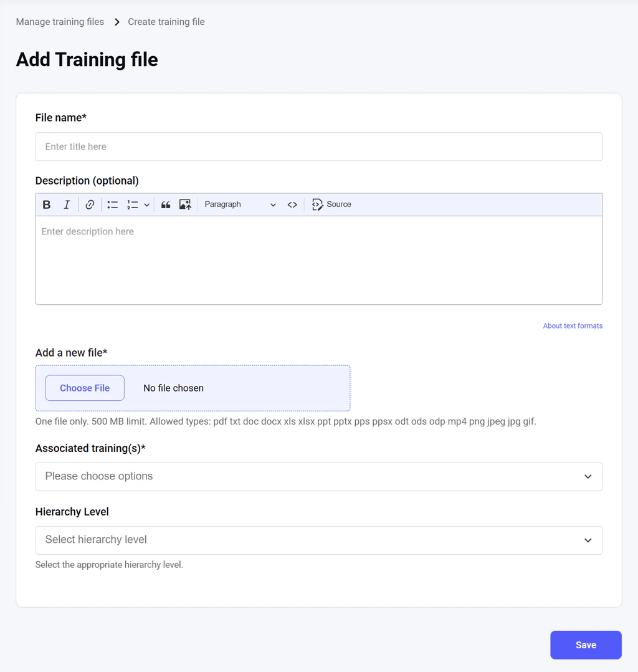Focus the File name title field
Image resolution: width=638 pixels, height=672 pixels.
(x=319, y=146)
